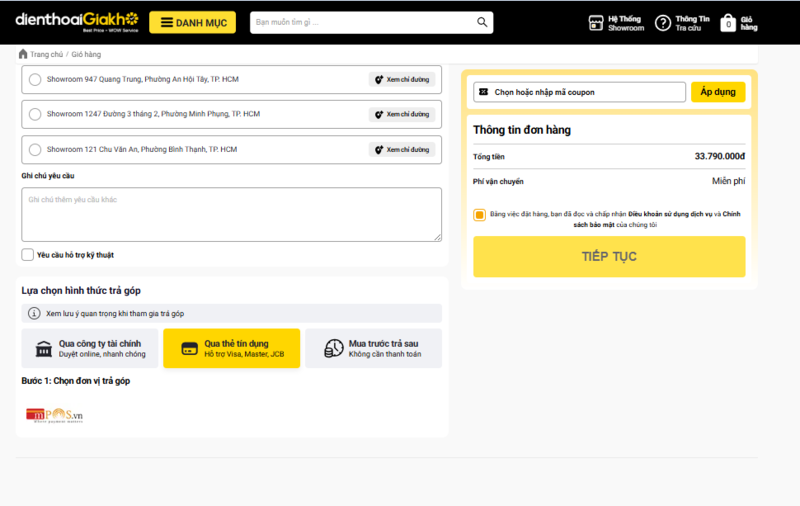800x506 pixels.
Task: Click the info icon beside installment notes
Action: [36, 313]
